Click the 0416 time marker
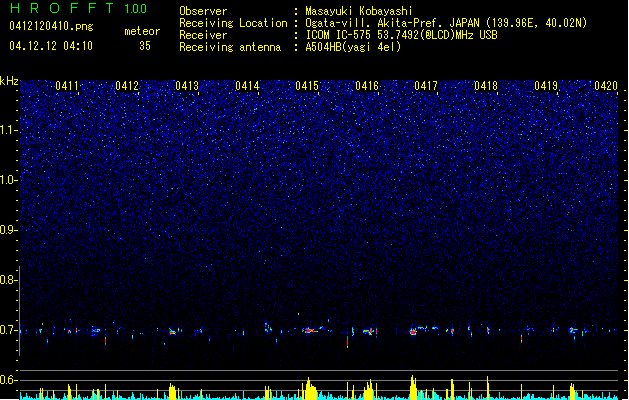 (x=367, y=86)
